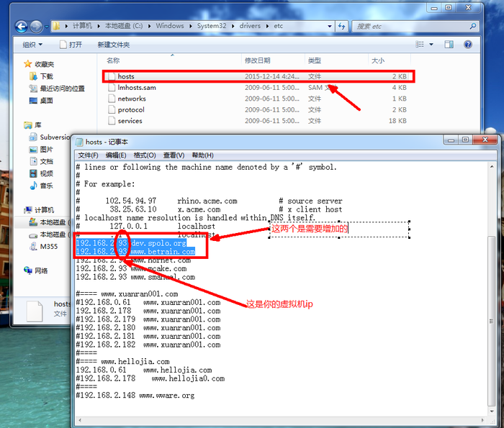Select the Windows breadcrumb segment
The height and width of the screenshot is (428, 504).
170,26
